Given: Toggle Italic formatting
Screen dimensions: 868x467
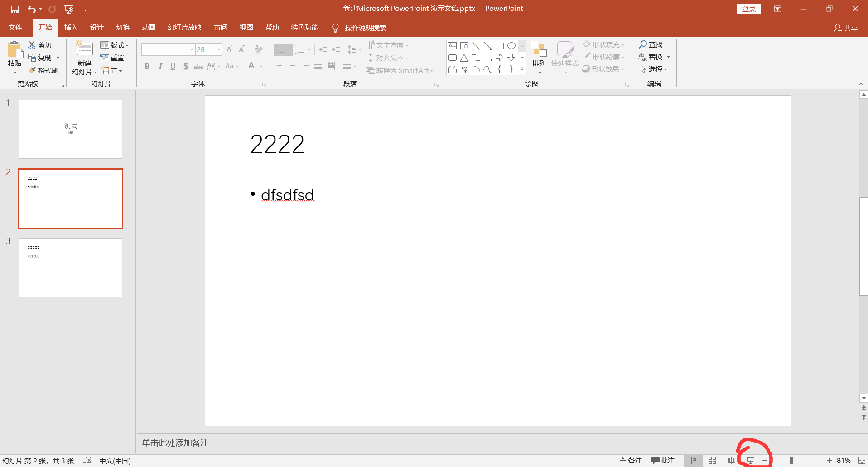Looking at the screenshot, I should (x=160, y=67).
